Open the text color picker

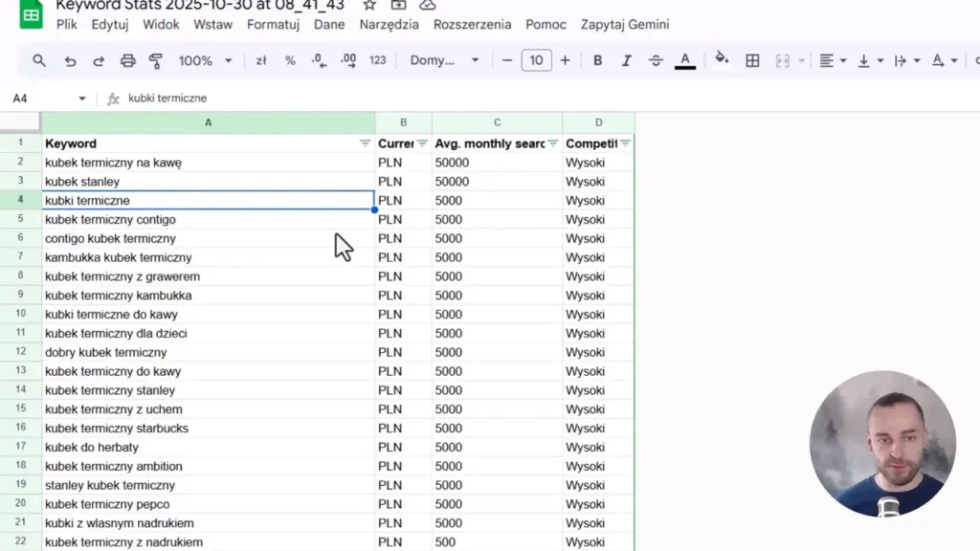click(685, 60)
